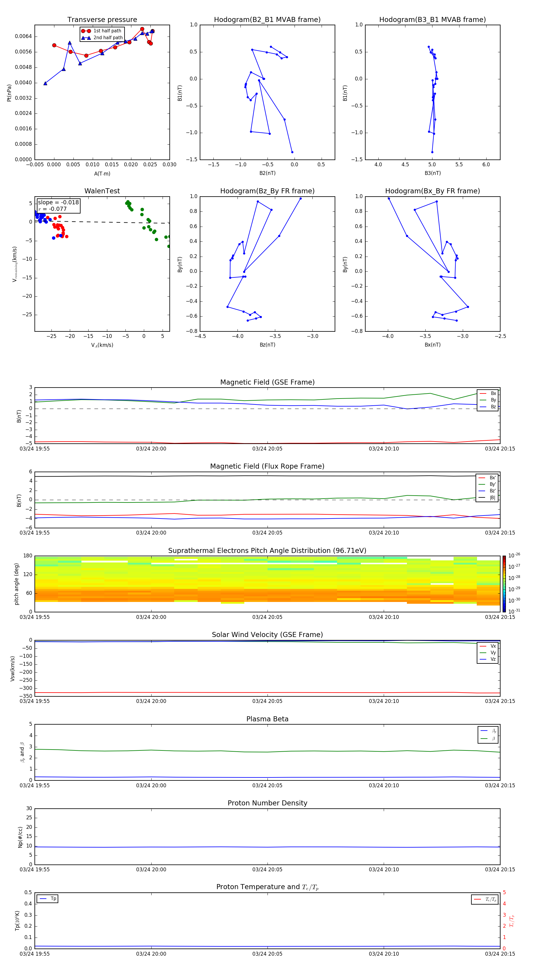
Task: Click the Pt(nPa) y-axis label
Action: tap(9, 93)
